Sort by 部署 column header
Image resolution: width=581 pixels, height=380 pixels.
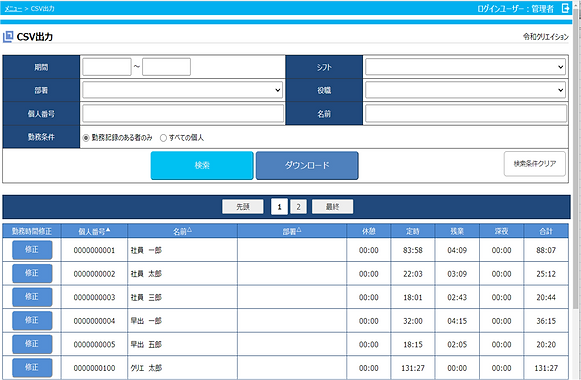[x=292, y=231]
